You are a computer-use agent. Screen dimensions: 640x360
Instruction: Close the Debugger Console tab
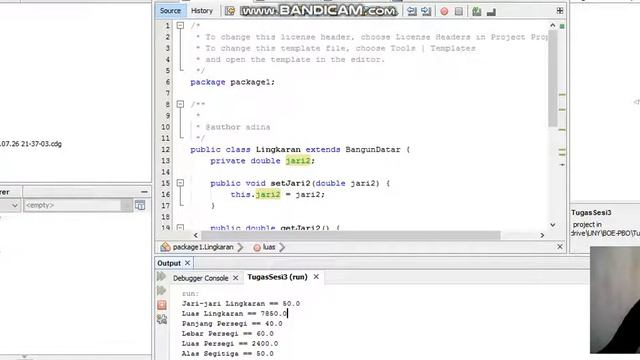click(x=236, y=278)
